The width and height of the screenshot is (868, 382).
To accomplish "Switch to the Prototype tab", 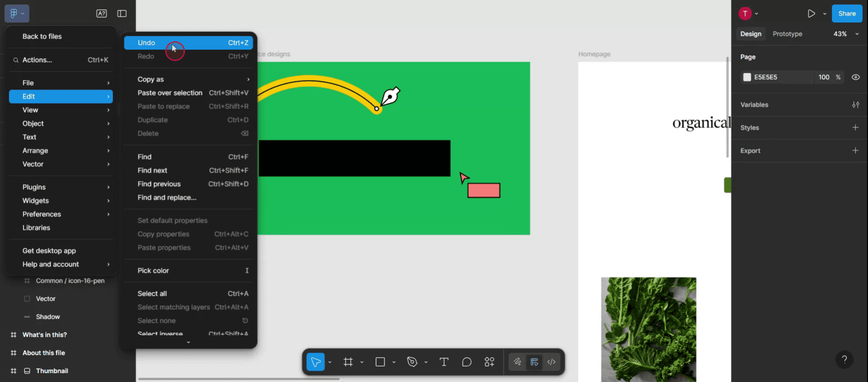I will pyautogui.click(x=787, y=34).
